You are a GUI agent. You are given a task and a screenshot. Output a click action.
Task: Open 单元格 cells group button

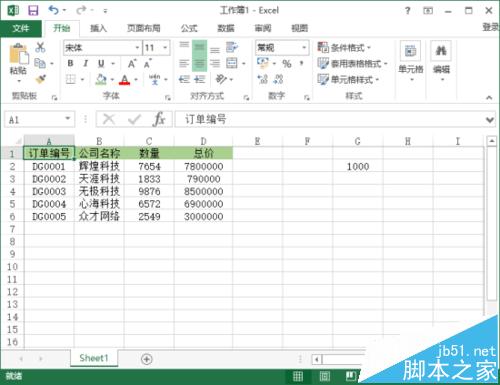(x=411, y=61)
